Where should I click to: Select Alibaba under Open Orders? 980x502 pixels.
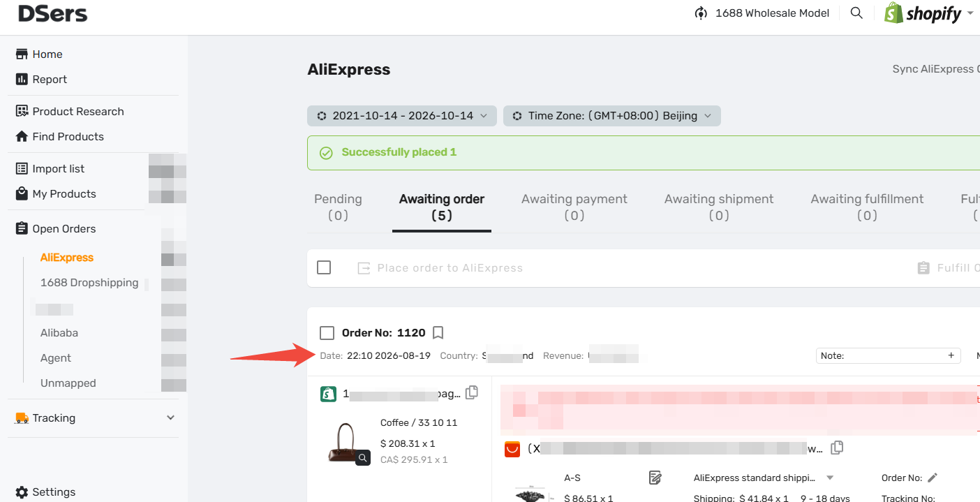[x=59, y=332]
